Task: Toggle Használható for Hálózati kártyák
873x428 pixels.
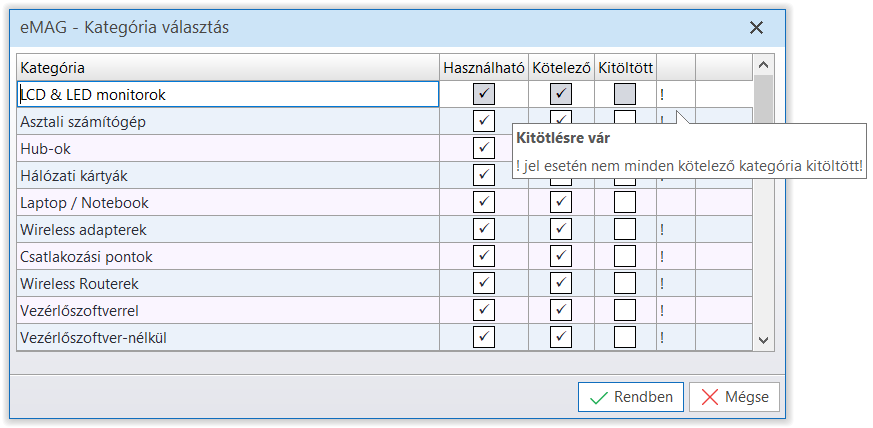Action: 484,176
